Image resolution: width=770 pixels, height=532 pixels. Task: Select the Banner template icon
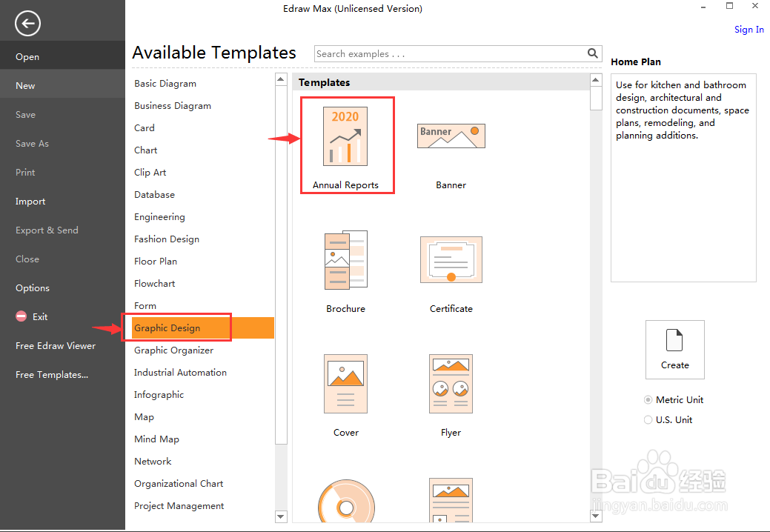[x=451, y=136]
